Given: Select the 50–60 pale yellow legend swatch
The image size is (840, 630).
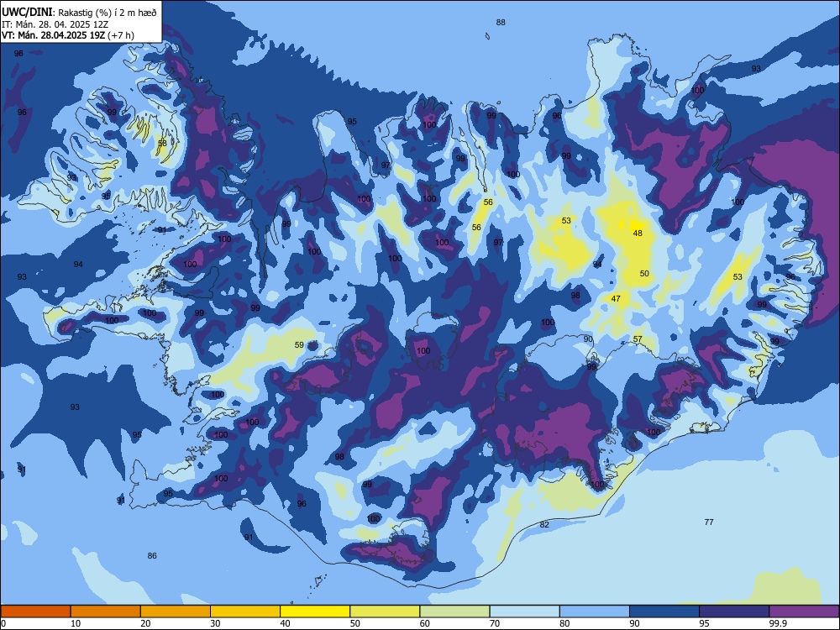Looking at the screenshot, I should tap(385, 612).
